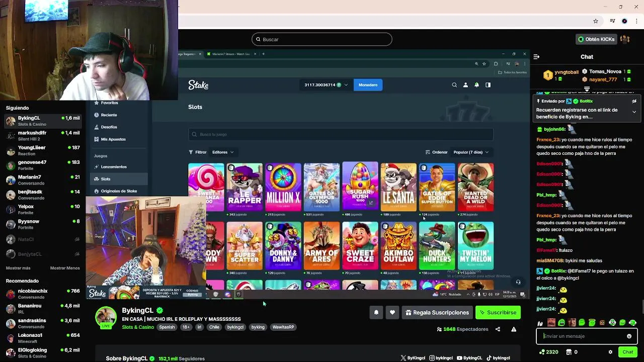Switch to Marianin7 Stream browser tab

pos(230,54)
